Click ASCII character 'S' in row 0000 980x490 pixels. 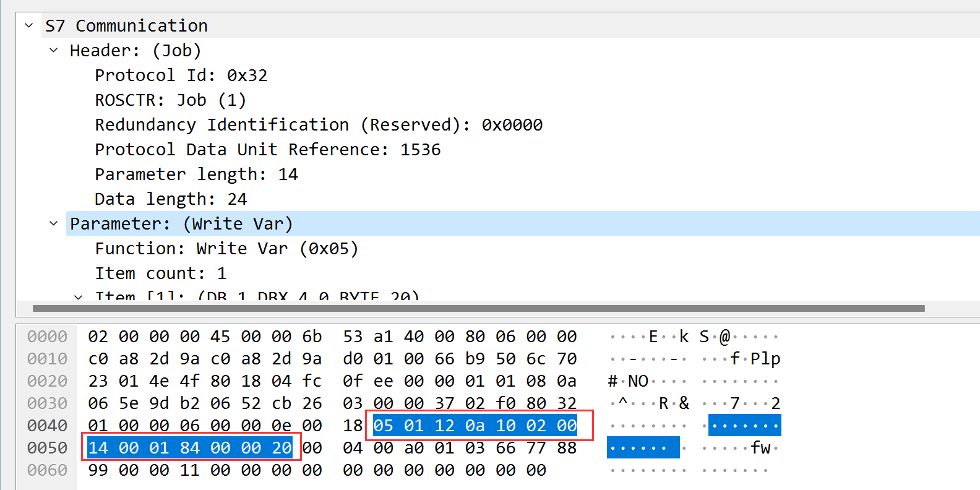705,337
